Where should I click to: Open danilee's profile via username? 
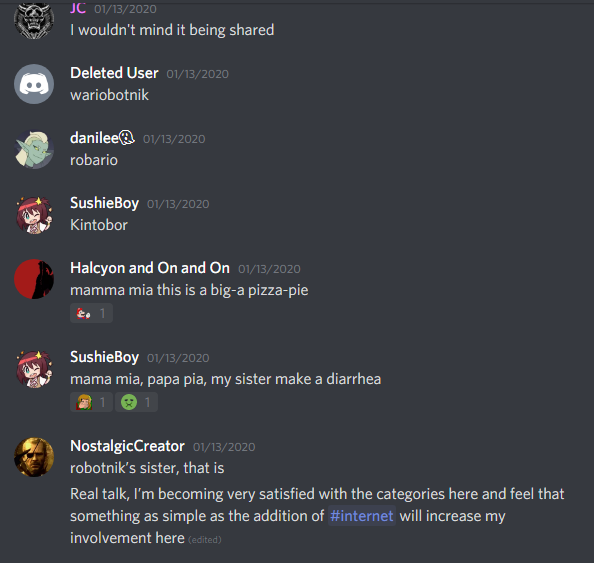point(94,138)
